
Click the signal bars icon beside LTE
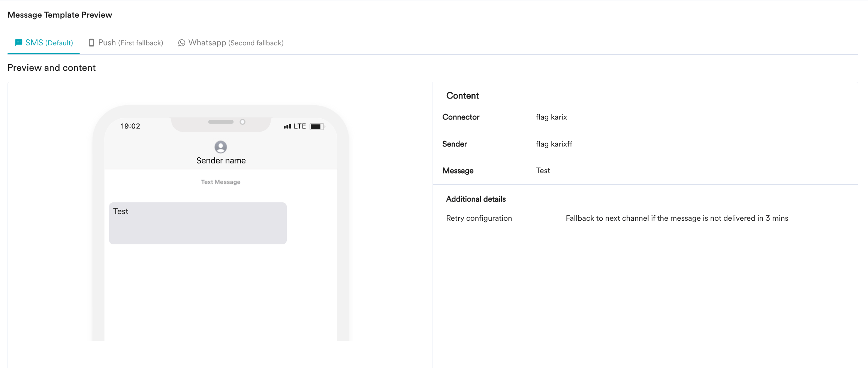point(287,127)
